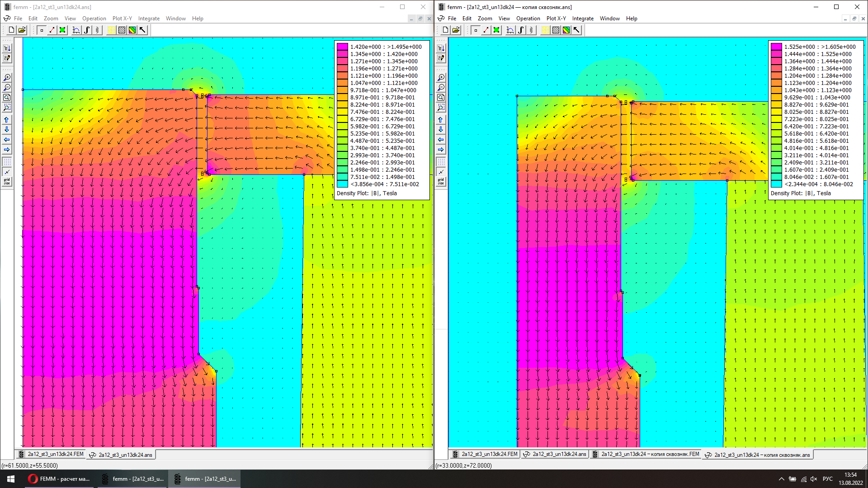Choose area (block) mode in right window

point(496,30)
